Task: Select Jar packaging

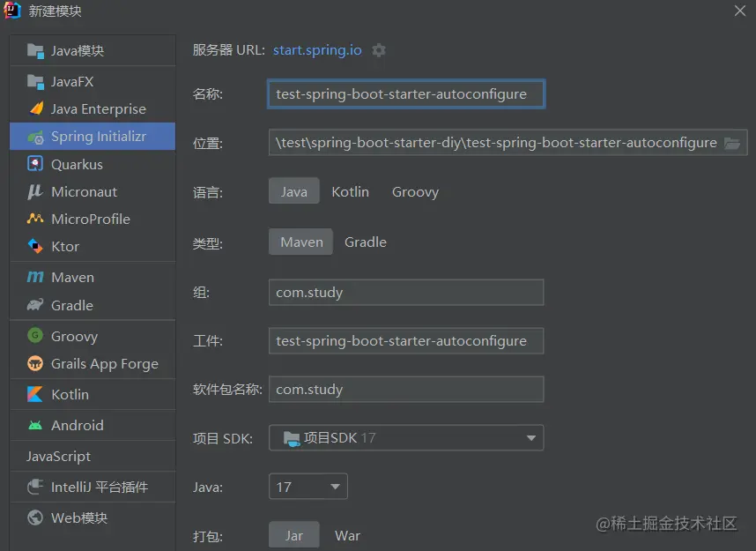Action: click(293, 534)
